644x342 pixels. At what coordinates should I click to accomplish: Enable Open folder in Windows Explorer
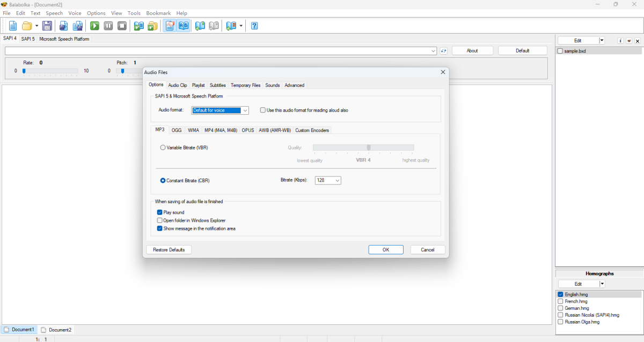click(x=160, y=220)
